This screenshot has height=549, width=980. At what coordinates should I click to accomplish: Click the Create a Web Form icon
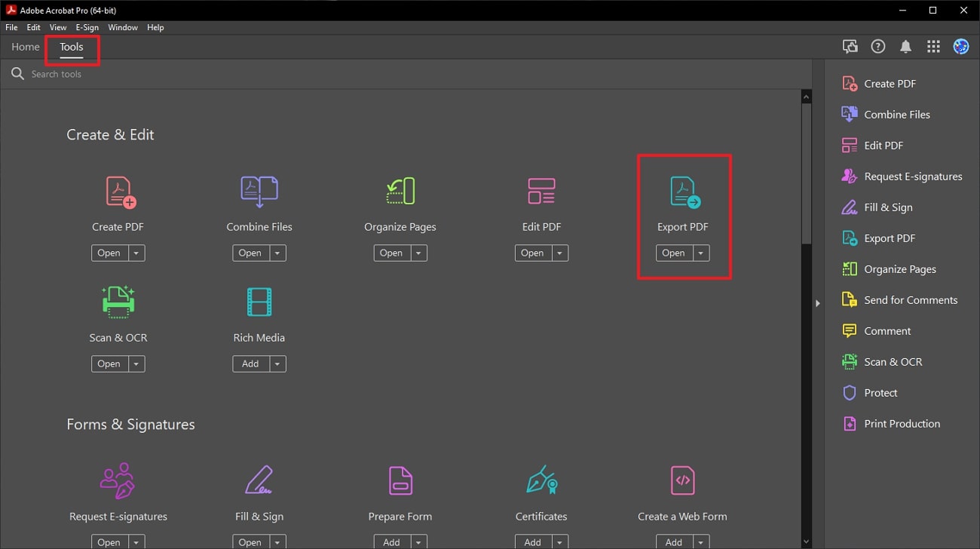coord(682,480)
